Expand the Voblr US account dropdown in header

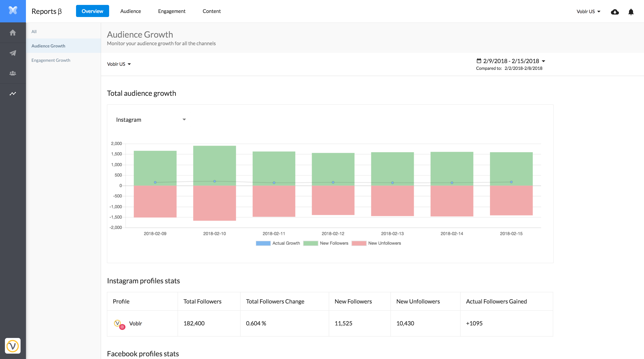(588, 11)
